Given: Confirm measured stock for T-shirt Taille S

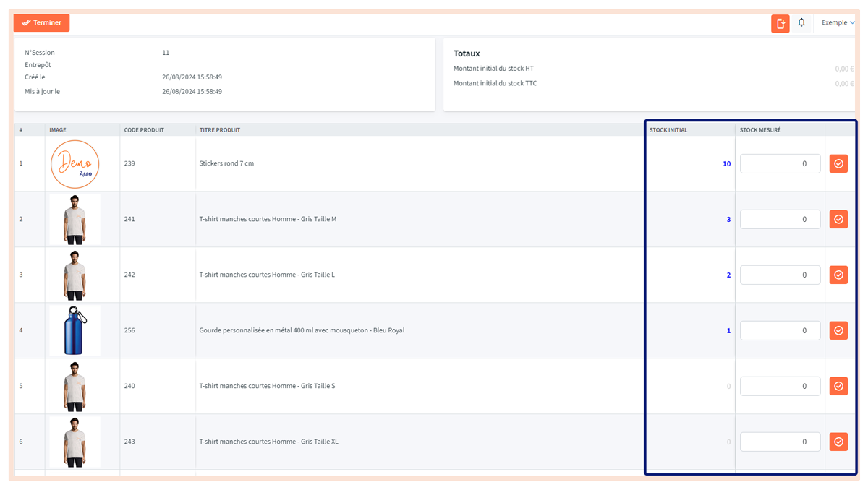Looking at the screenshot, I should [x=838, y=387].
